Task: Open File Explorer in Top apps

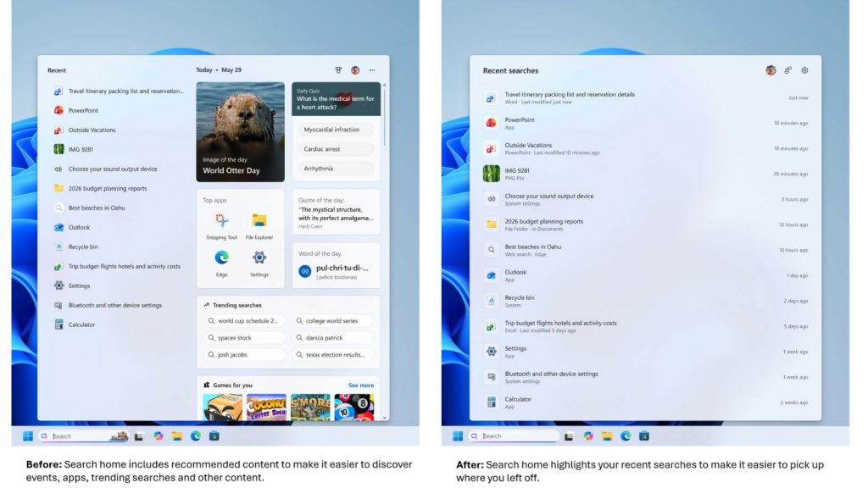Action: (x=259, y=226)
